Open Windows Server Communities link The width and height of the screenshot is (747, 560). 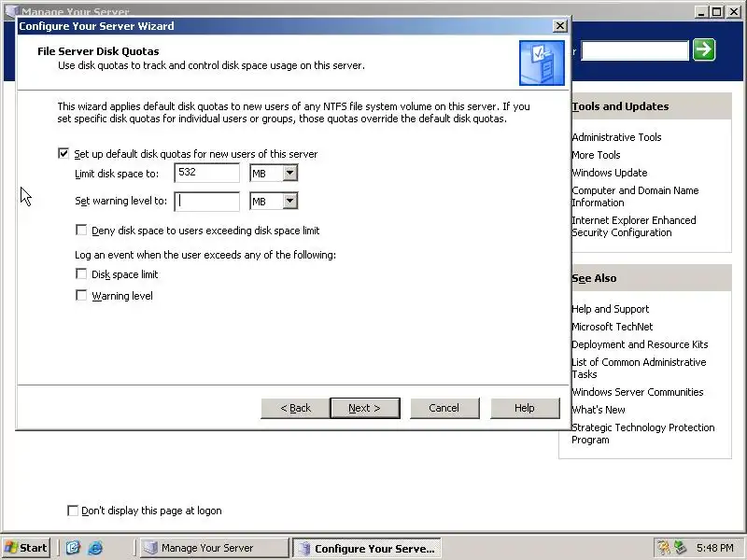[x=638, y=391]
